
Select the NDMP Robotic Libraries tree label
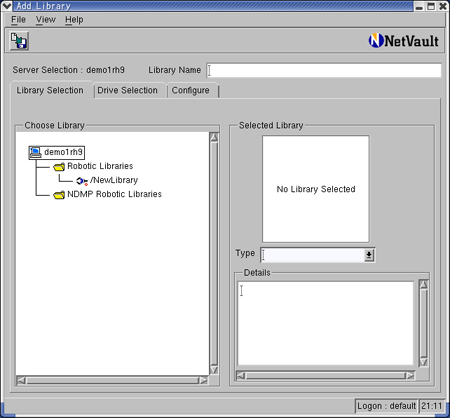point(114,194)
